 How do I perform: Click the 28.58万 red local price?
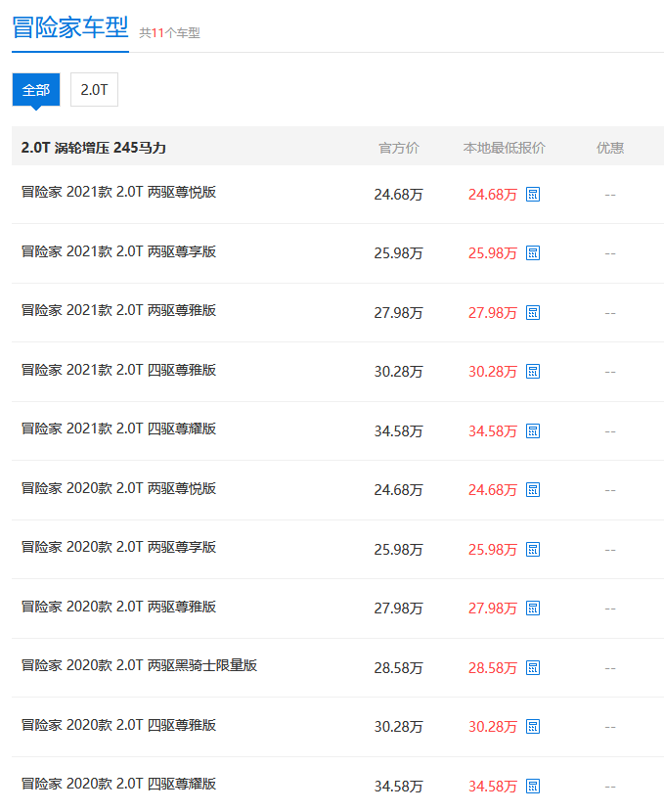pos(492,668)
